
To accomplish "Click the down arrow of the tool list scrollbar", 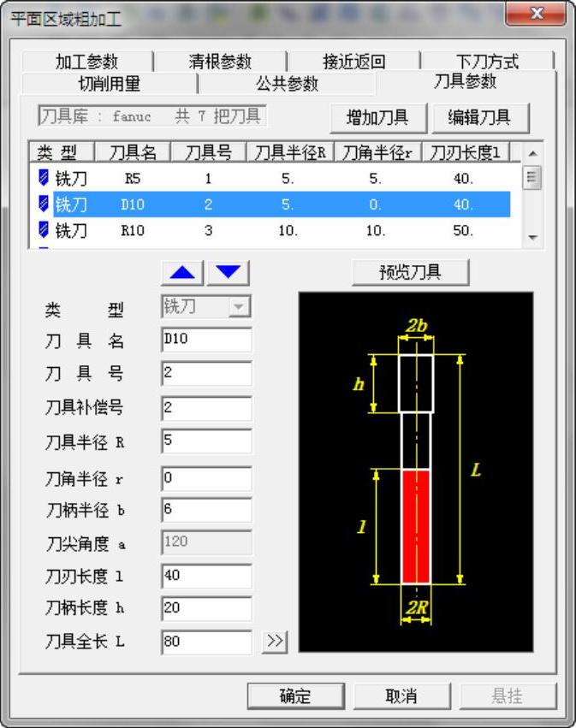I will (x=532, y=237).
